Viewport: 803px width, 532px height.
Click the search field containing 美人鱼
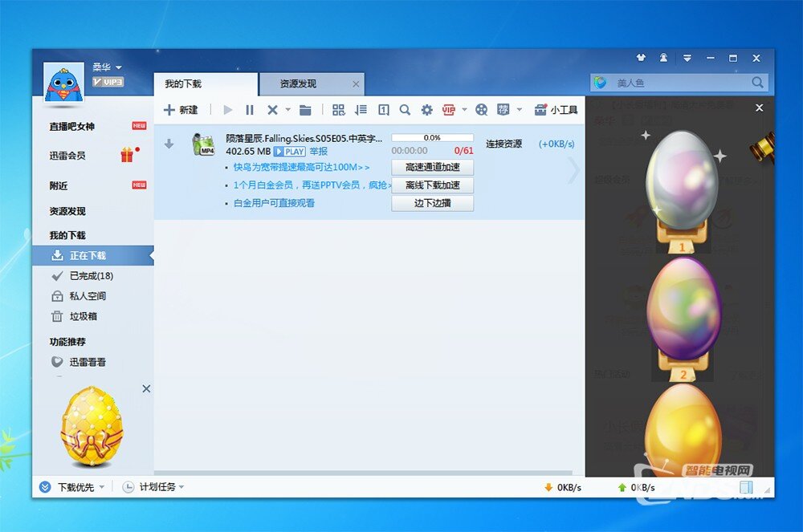click(679, 83)
